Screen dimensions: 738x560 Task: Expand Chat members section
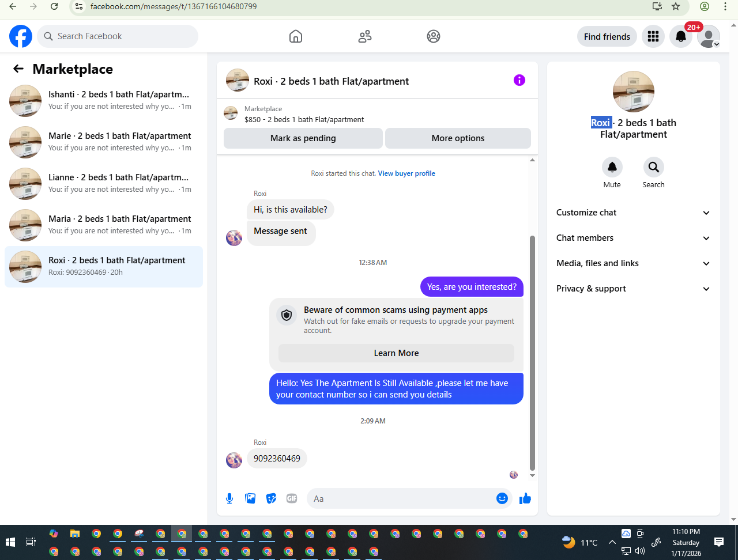pyautogui.click(x=634, y=238)
